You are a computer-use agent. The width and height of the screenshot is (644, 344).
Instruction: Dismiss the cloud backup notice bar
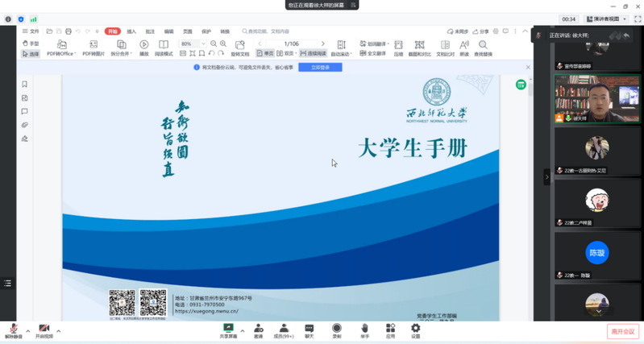point(528,68)
